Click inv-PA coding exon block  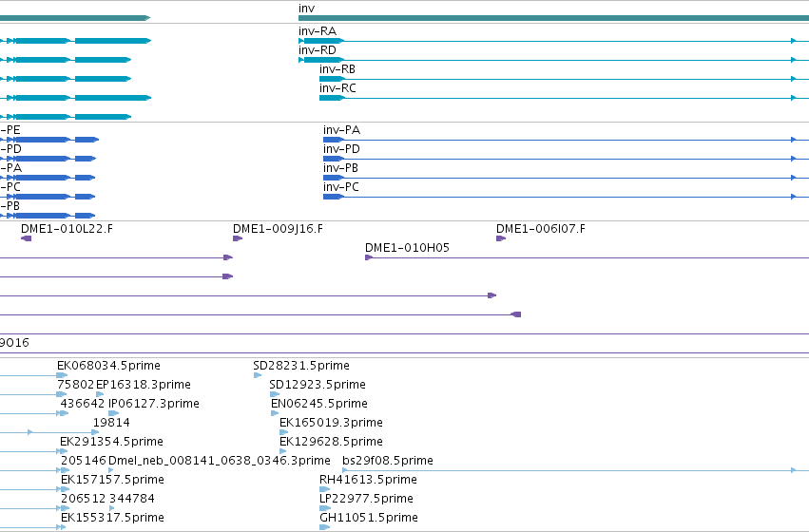tap(333, 140)
